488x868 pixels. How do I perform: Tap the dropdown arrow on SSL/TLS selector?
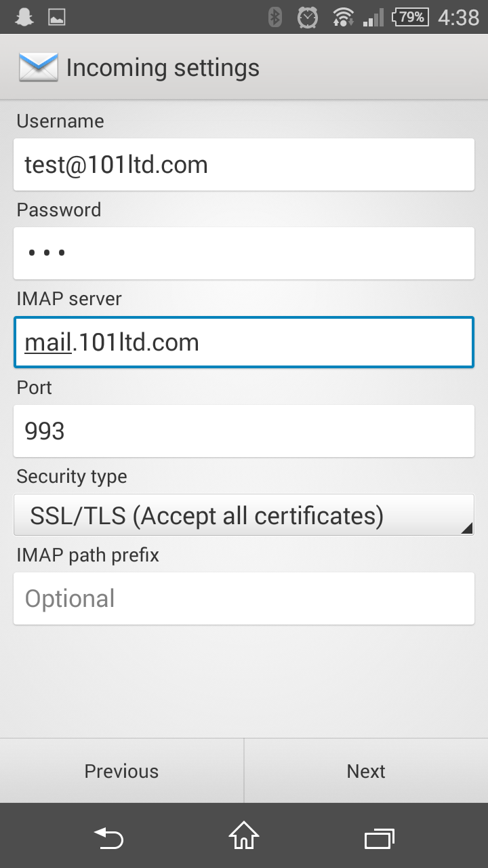pyautogui.click(x=466, y=528)
